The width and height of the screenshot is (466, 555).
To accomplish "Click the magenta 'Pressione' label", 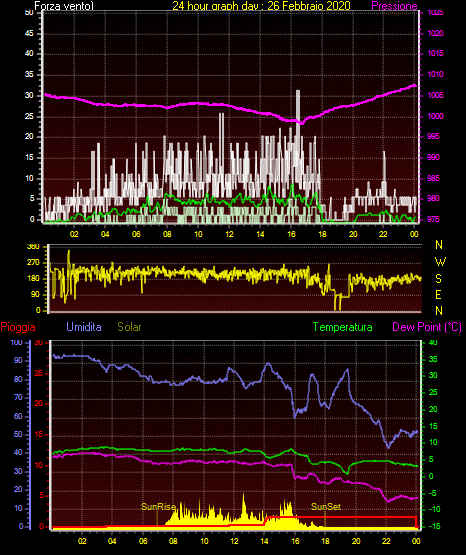I will 395,6.
